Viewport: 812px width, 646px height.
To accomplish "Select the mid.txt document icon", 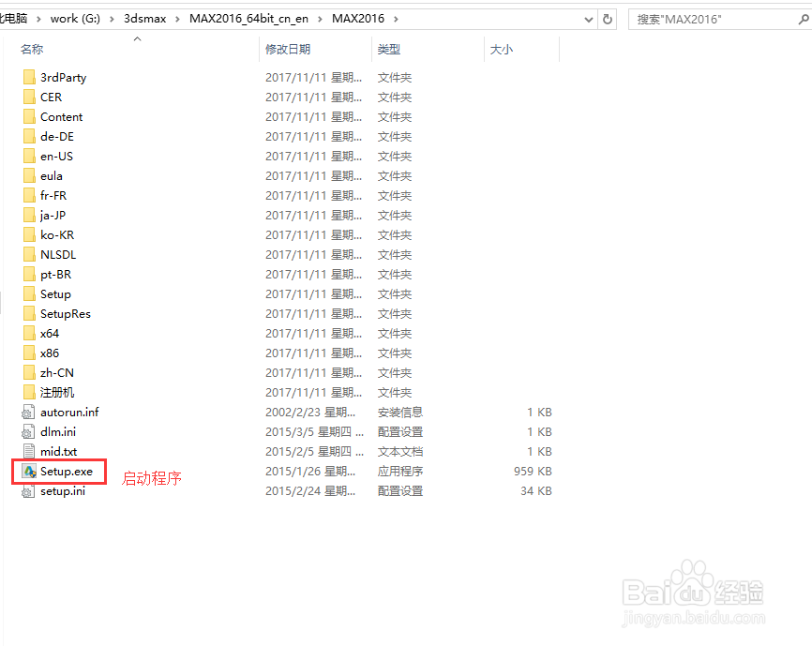I will [29, 451].
